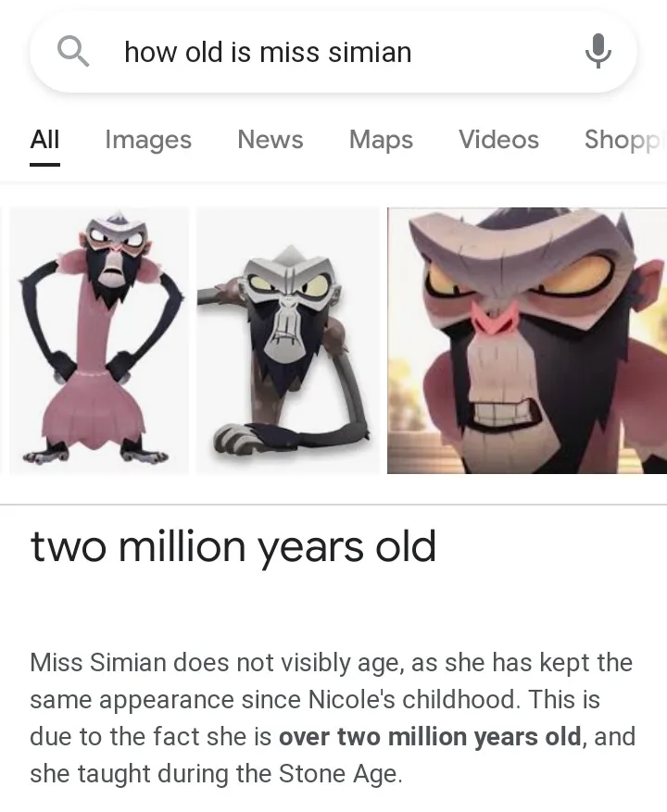Screen dimensions: 667x812
Task: Click the search field with 'how old is miss simian'
Action: pyautogui.click(x=333, y=52)
